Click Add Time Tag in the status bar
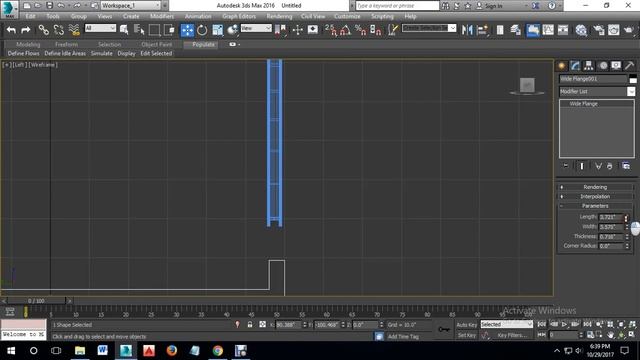 tap(403, 336)
